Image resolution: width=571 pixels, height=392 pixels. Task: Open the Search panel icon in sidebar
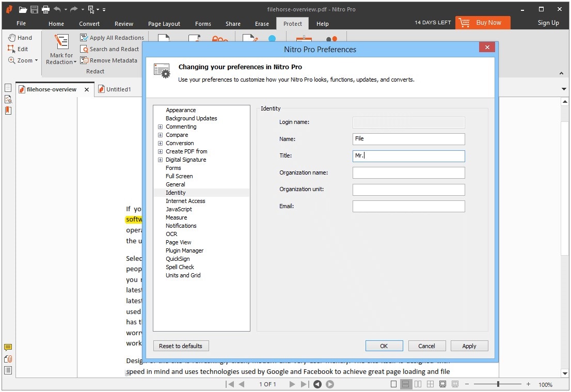8,99
